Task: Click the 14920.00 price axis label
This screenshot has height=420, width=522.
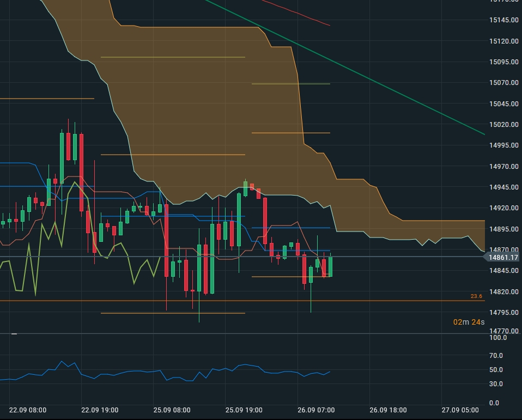Action: pos(503,208)
